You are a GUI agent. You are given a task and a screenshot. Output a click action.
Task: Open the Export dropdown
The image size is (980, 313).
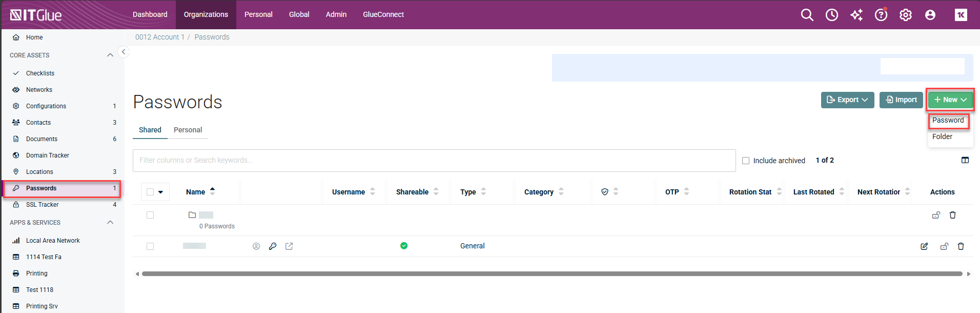click(847, 100)
